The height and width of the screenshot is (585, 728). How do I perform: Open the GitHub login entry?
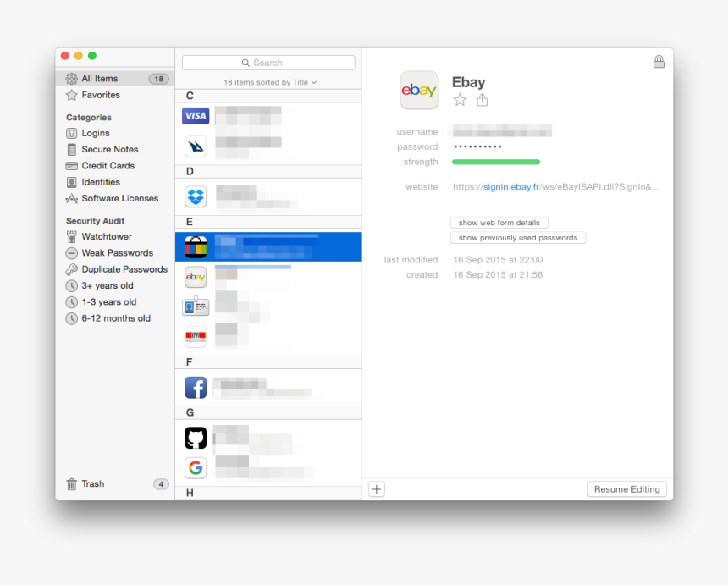point(196,438)
